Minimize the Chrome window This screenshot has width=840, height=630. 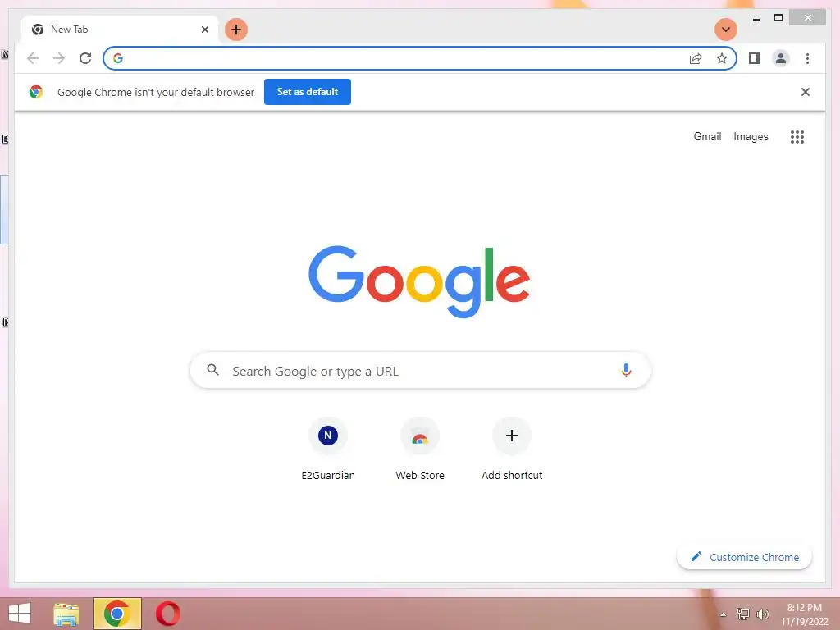pos(756,18)
